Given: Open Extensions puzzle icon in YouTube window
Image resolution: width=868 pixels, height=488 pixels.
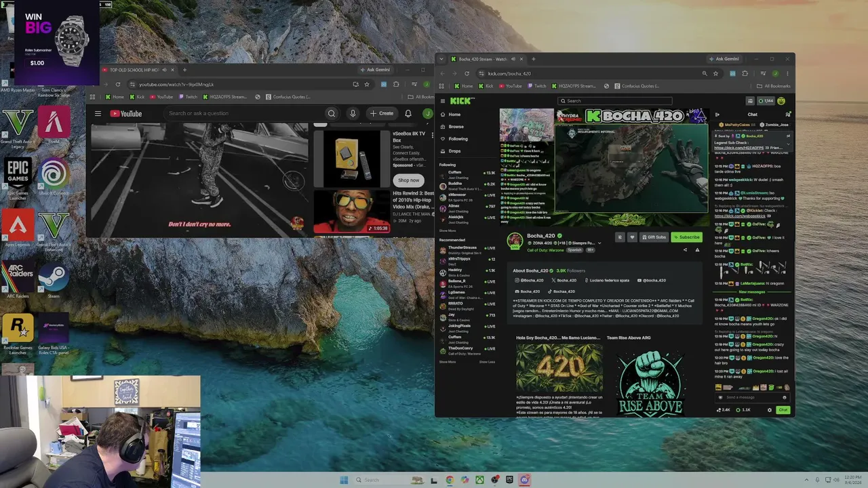Looking at the screenshot, I should 396,84.
